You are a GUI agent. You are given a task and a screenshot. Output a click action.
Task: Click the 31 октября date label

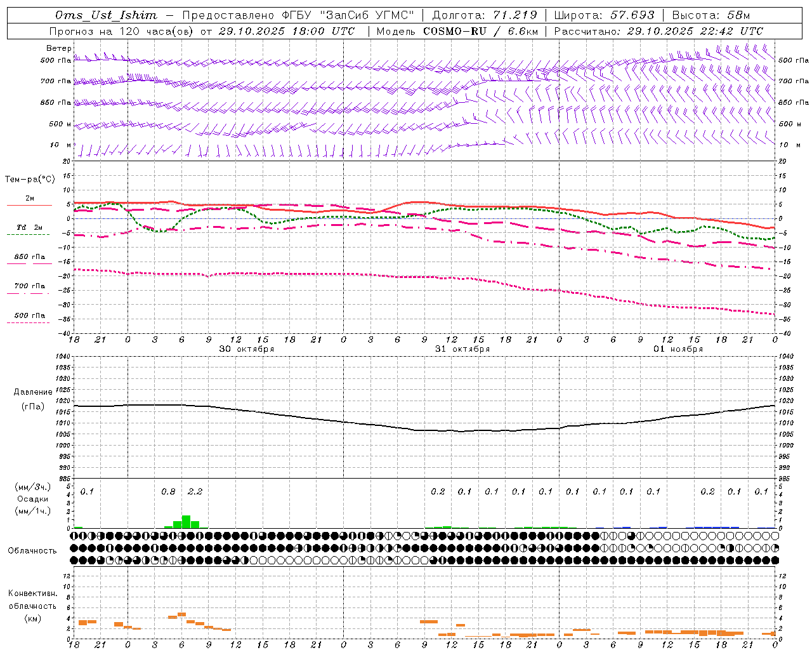[x=462, y=349]
